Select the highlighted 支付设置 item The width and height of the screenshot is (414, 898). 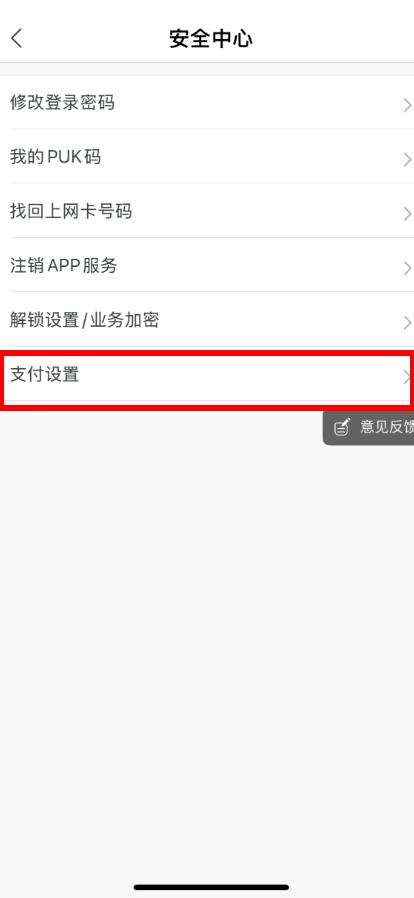click(207, 375)
